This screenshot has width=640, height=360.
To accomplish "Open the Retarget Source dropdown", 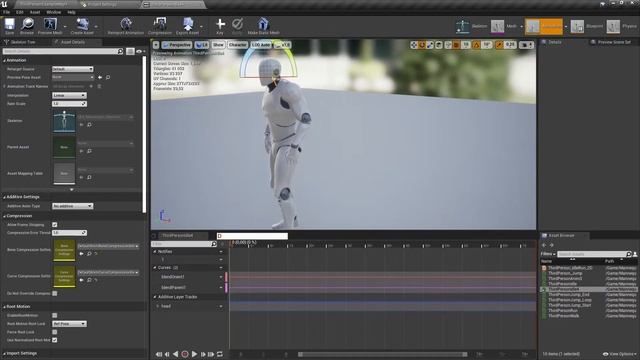I will (73, 69).
